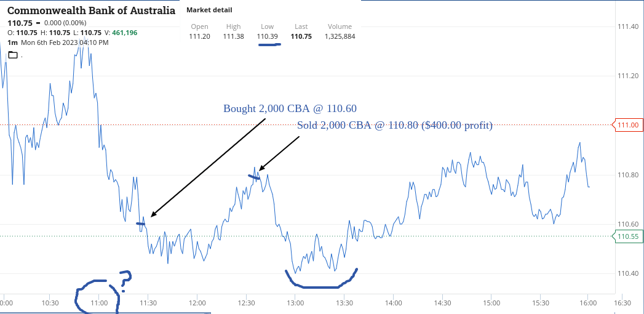Screen dimensions: 644x314
Task: Click the Open column header in Market detail
Action: tap(200, 26)
